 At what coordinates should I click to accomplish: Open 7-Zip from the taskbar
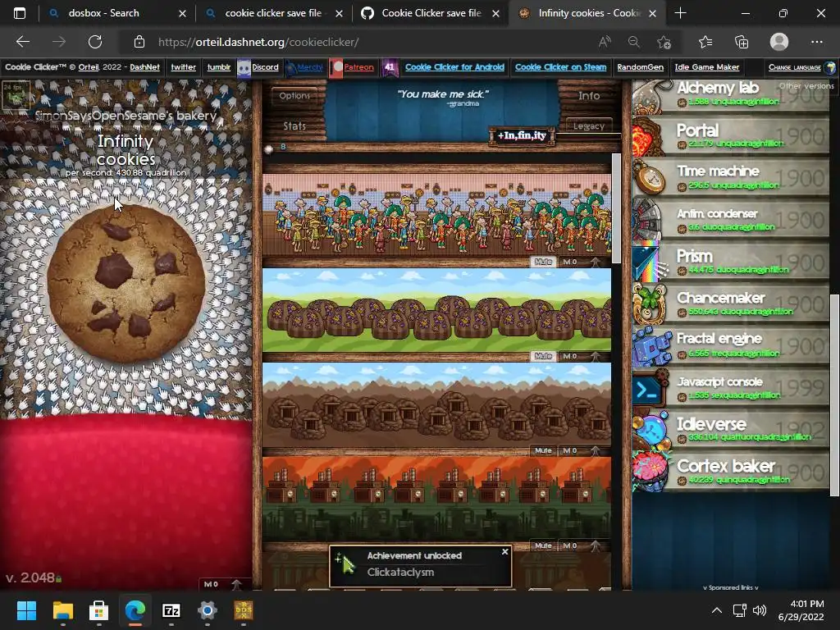pos(171,610)
